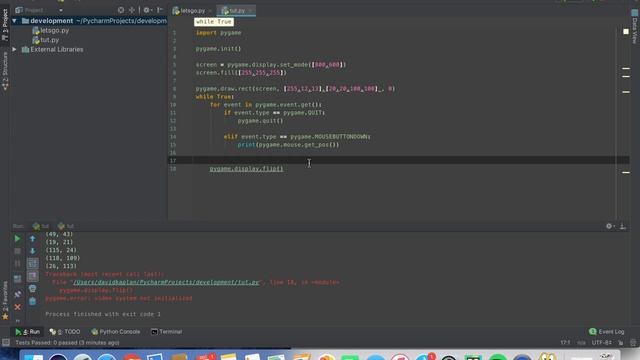
Task: Open the Structure tool window side tab
Action: 5,70
